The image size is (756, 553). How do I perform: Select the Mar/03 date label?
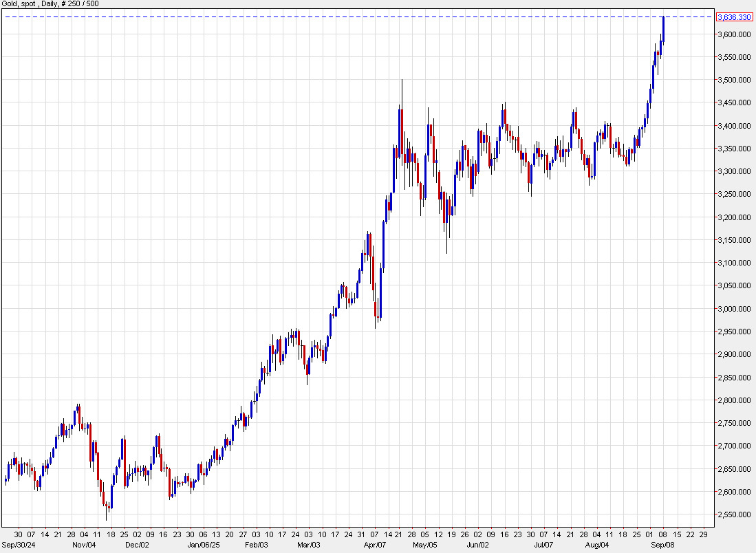click(x=309, y=545)
